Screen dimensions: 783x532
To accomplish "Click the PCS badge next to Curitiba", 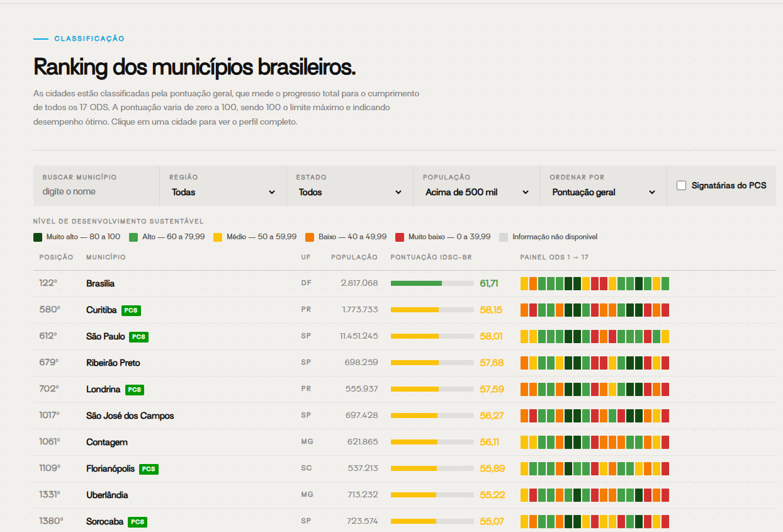I will [131, 310].
